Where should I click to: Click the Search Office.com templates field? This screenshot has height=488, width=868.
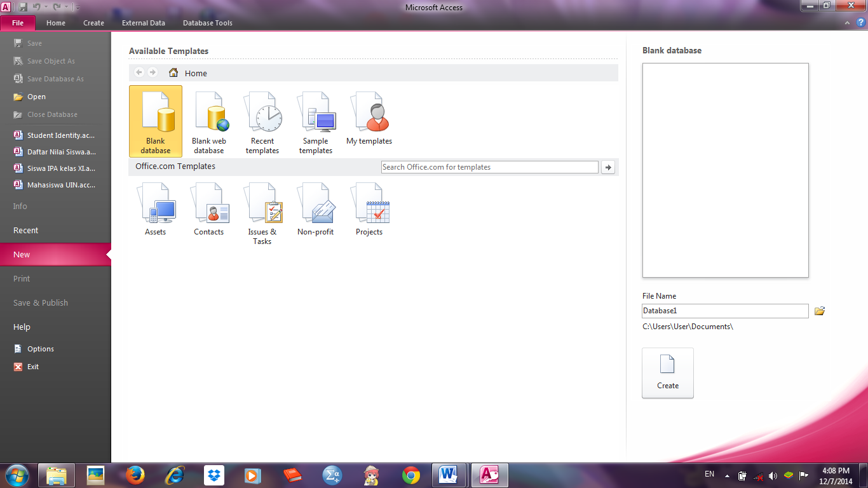[489, 167]
